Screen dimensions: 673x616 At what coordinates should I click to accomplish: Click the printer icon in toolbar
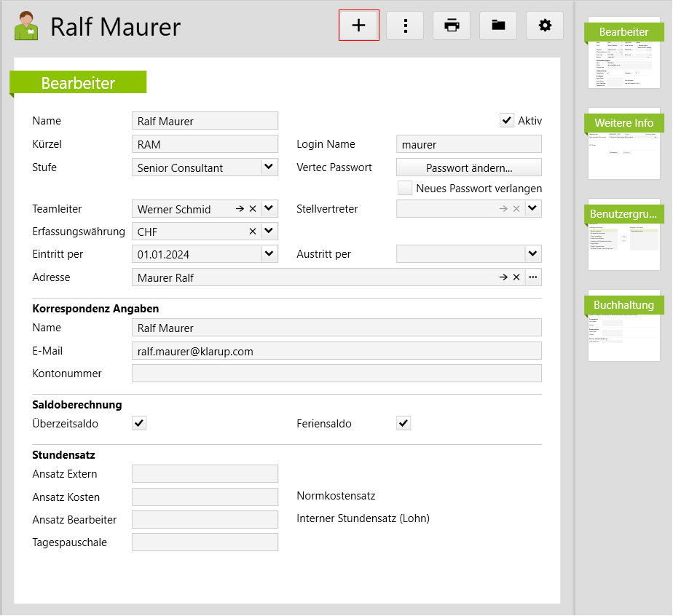pyautogui.click(x=452, y=25)
